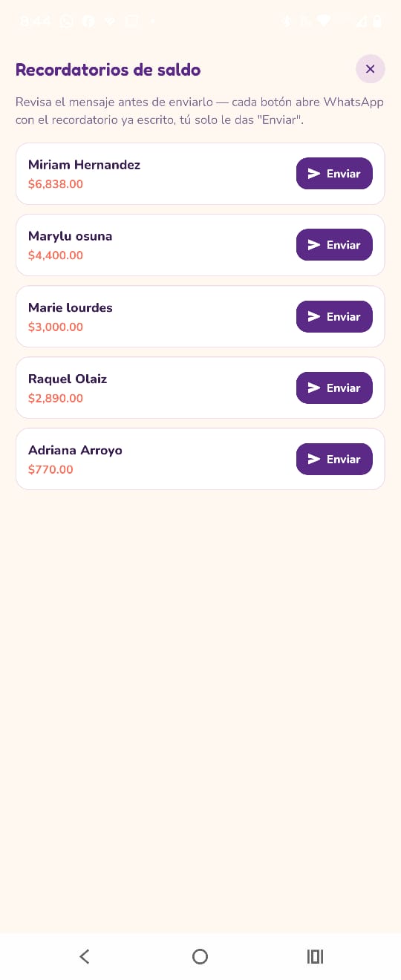This screenshot has width=401, height=980.
Task: Tap Enviar for Marylu osuna
Action: tap(334, 245)
